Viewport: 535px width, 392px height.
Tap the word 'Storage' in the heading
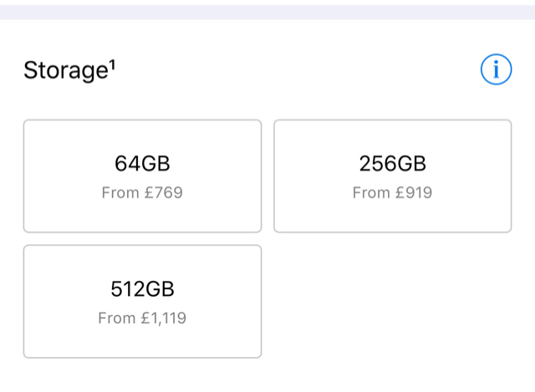coord(63,71)
